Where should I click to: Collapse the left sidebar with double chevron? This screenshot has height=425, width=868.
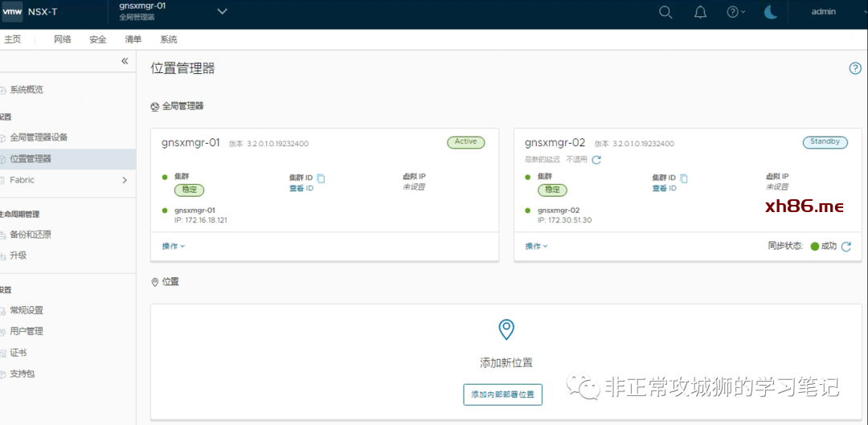pyautogui.click(x=125, y=61)
